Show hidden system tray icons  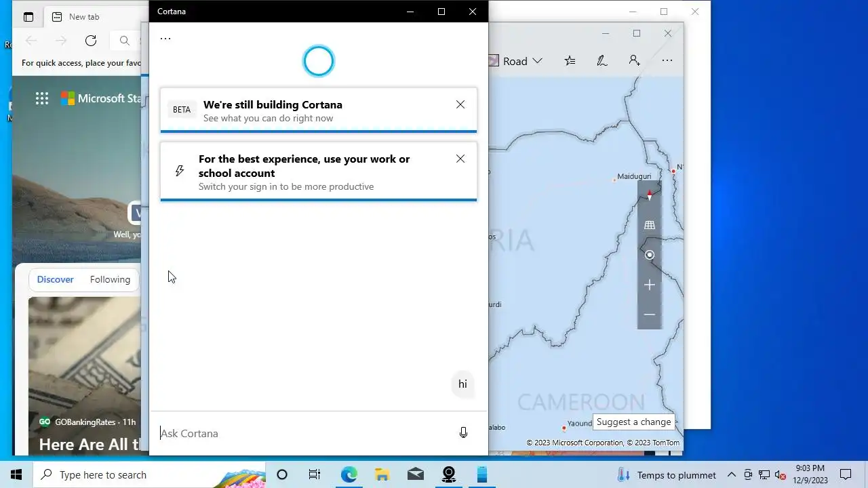click(x=732, y=474)
